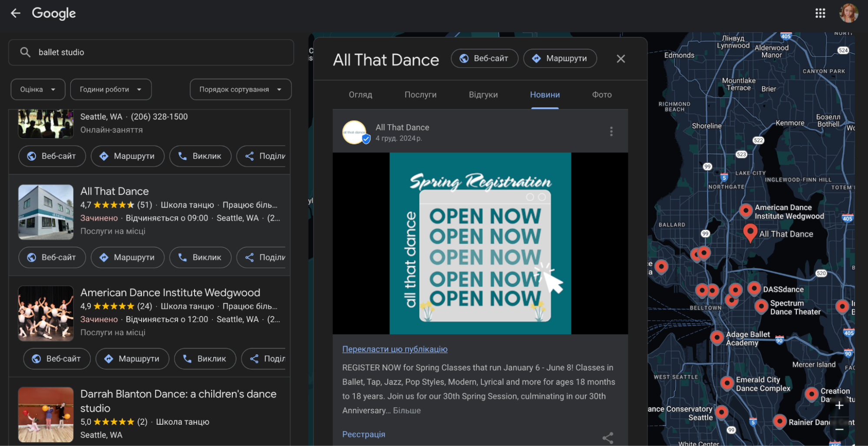Viewport: 868px width, 446px height.
Task: Click Маршрути under the All That Dance listing
Action: 128,257
